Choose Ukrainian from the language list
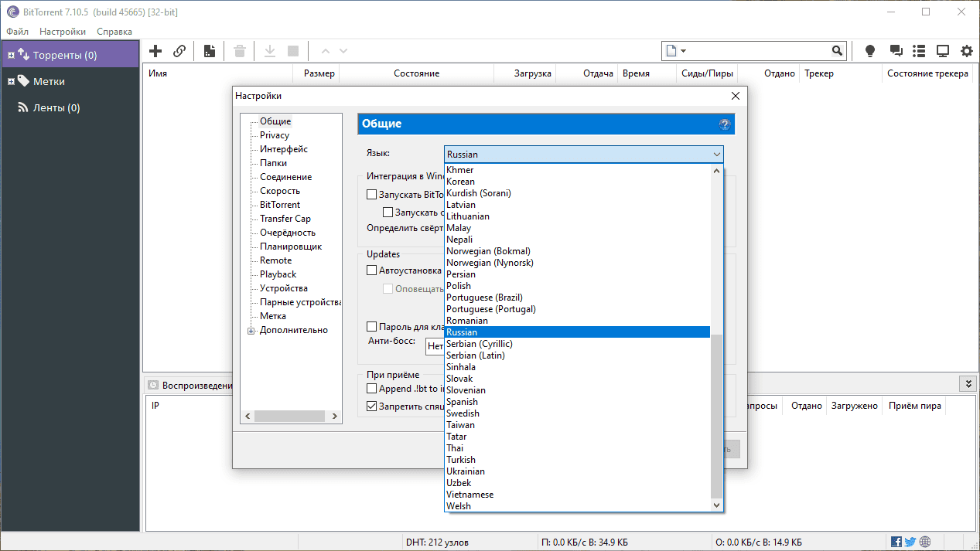This screenshot has width=980, height=551. pos(577,471)
